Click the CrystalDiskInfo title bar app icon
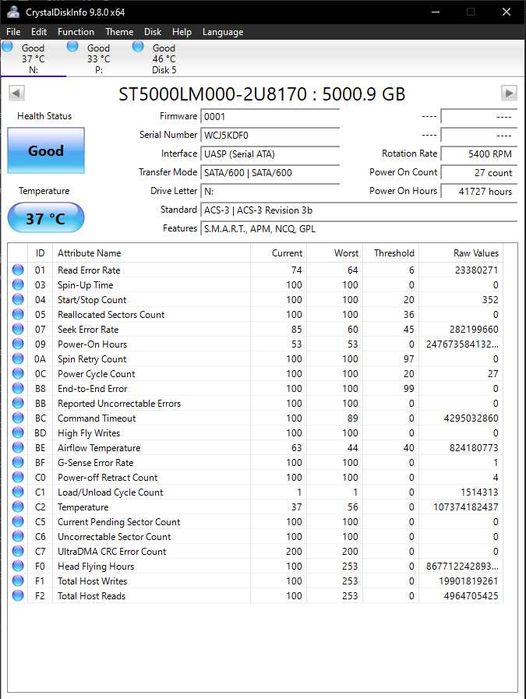 13,12
